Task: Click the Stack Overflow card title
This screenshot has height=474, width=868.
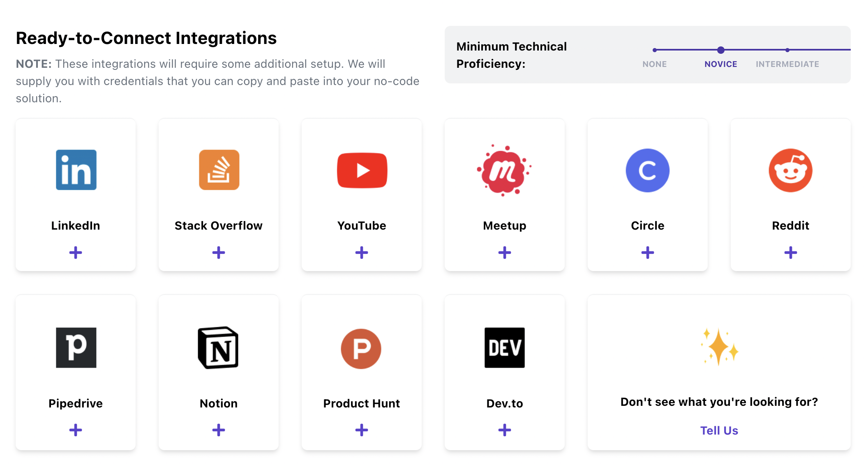Action: (x=219, y=225)
